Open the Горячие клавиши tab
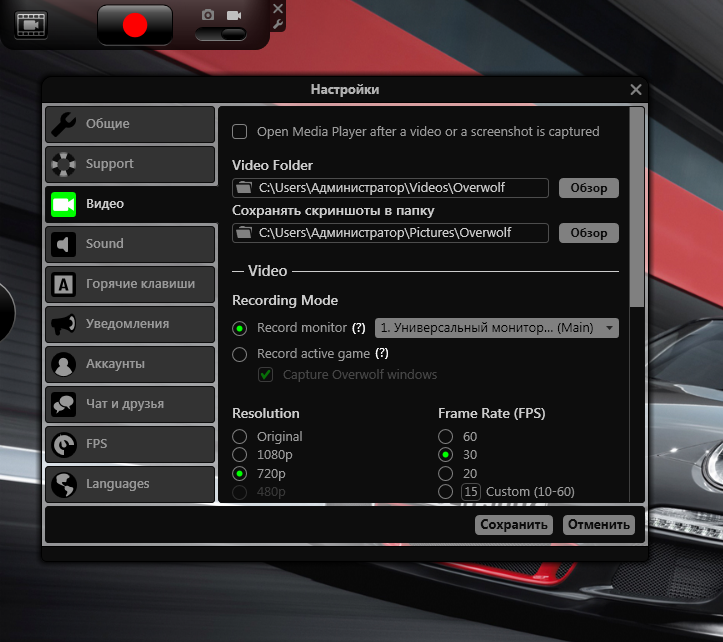723x642 pixels. (x=130, y=284)
